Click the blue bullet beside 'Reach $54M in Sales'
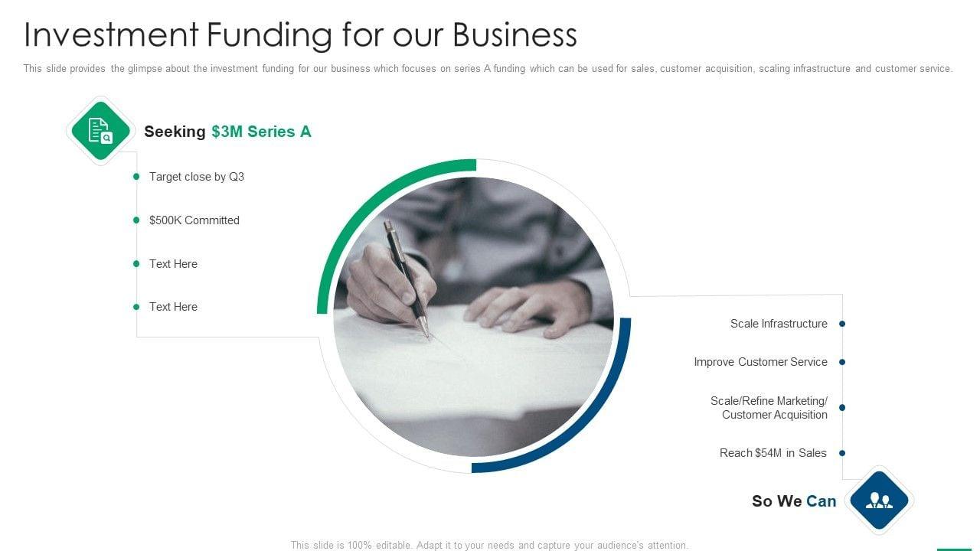 coord(842,453)
